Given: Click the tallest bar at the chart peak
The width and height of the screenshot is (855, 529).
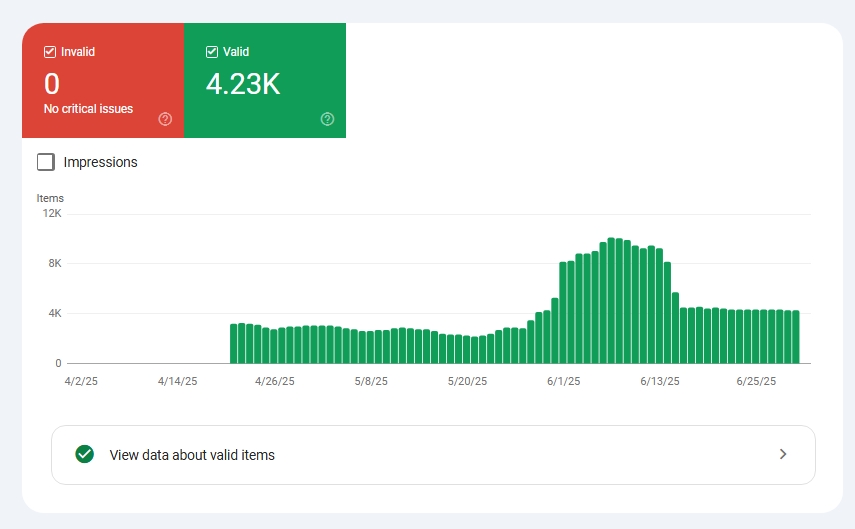Looking at the screenshot, I should (611, 300).
